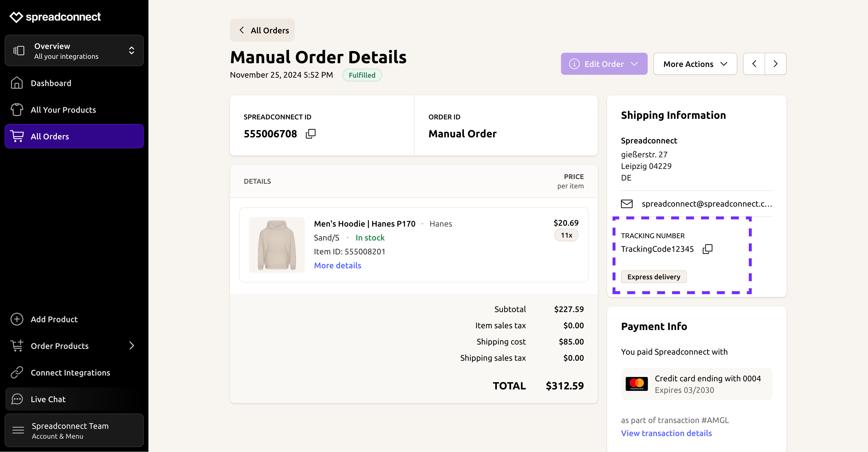Open More details for the hoodie
The image size is (868, 452).
[x=337, y=265]
